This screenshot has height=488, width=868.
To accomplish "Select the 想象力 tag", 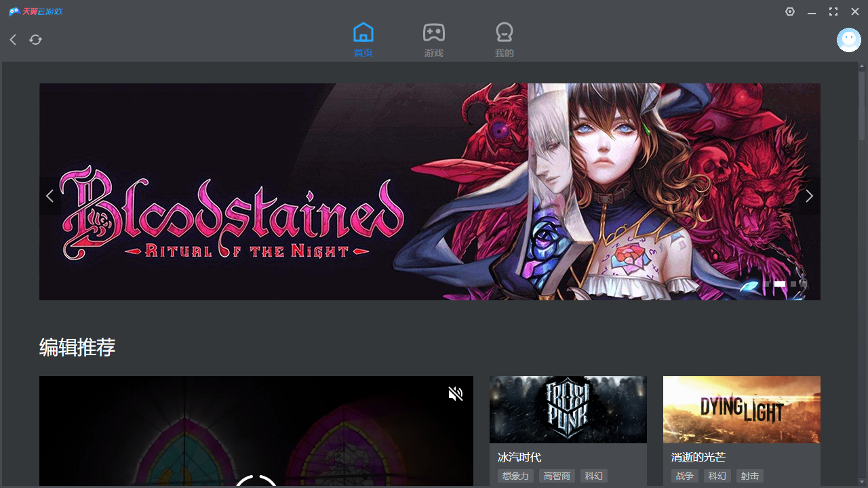I will point(515,476).
